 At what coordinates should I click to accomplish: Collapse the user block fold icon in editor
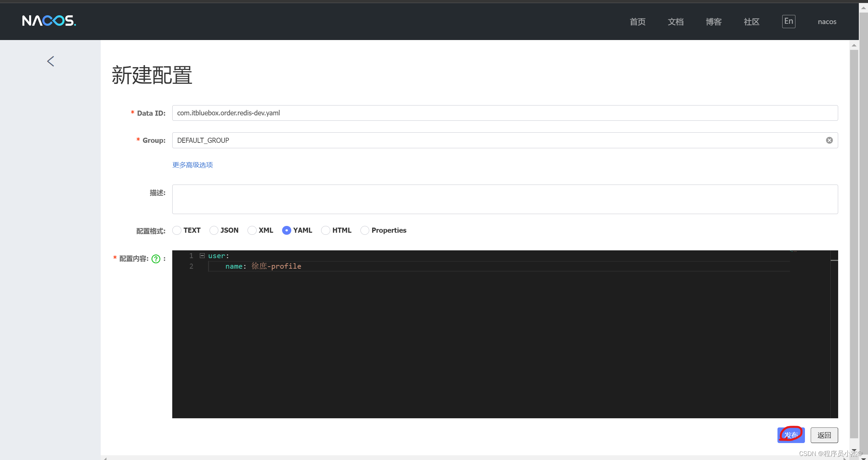coord(202,256)
